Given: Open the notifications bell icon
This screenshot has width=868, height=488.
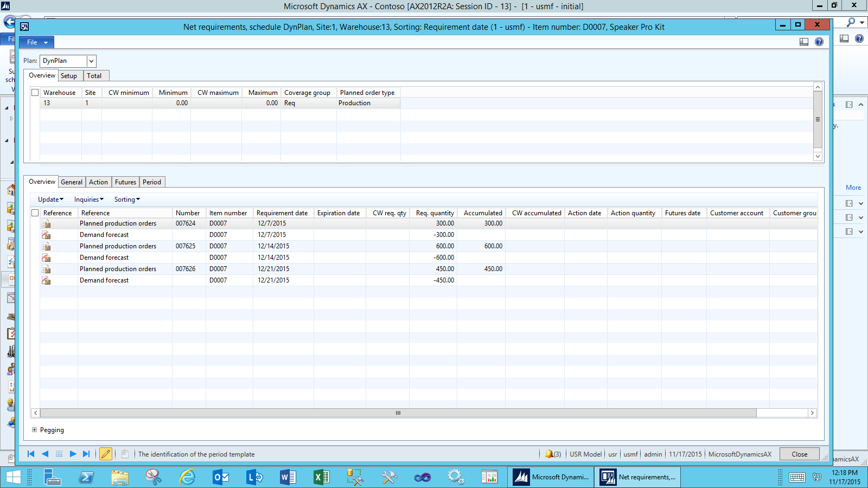Looking at the screenshot, I should click(x=550, y=454).
